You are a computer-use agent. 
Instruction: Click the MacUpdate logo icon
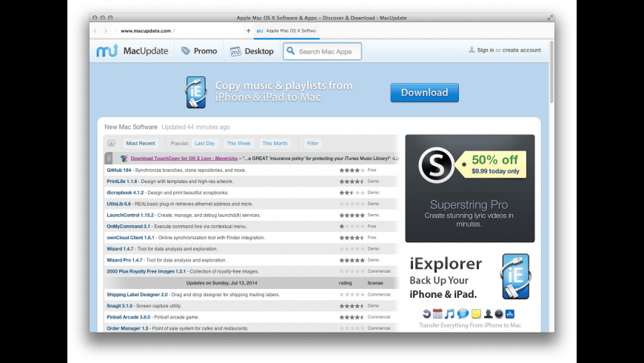point(107,50)
